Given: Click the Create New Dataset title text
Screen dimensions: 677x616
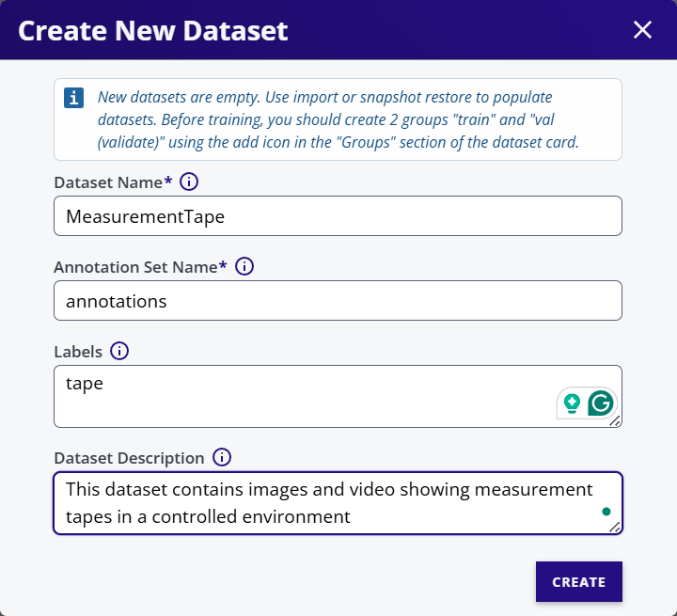Looking at the screenshot, I should (x=153, y=31).
